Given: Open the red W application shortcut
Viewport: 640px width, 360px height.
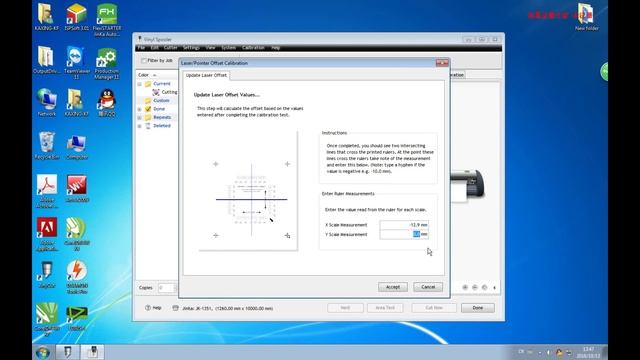Looking at the screenshot, I should 76,189.
